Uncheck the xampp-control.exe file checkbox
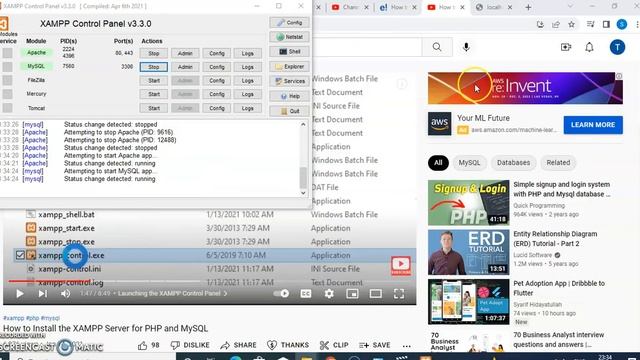The width and height of the screenshot is (640, 360). tap(20, 255)
